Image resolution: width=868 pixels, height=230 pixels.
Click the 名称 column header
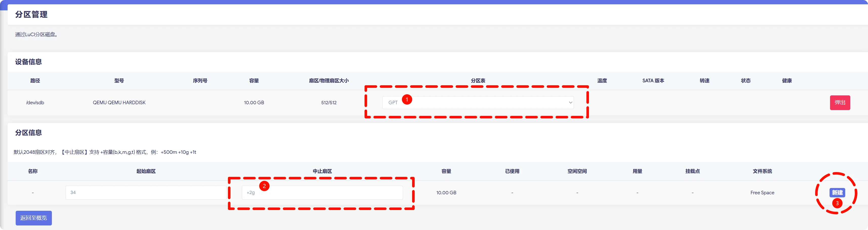pyautogui.click(x=33, y=171)
